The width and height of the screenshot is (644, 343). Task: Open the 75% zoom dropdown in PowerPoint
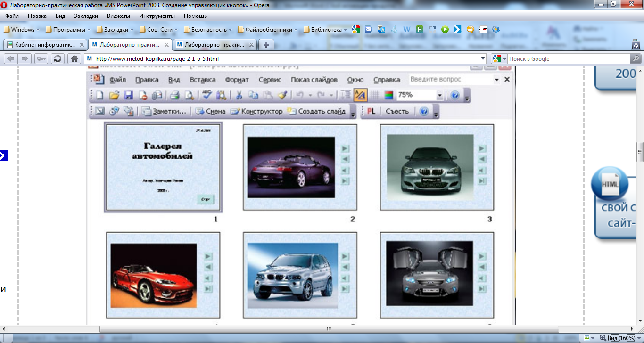[x=439, y=95]
